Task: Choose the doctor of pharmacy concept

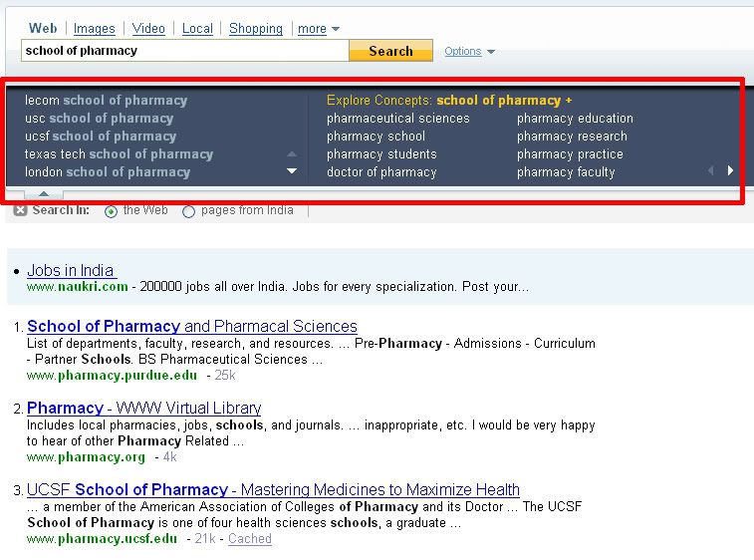Action: [381, 171]
